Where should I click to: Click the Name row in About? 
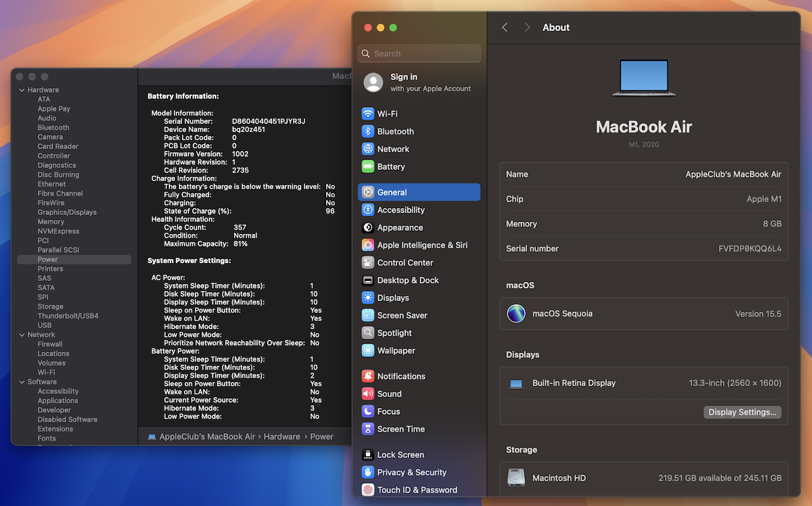(644, 174)
